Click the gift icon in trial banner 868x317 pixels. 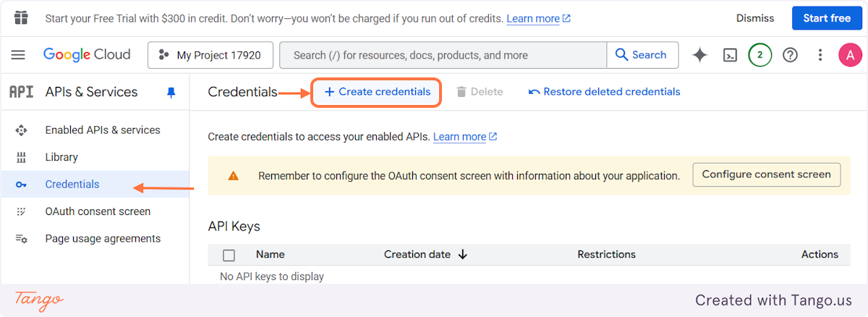pos(21,18)
